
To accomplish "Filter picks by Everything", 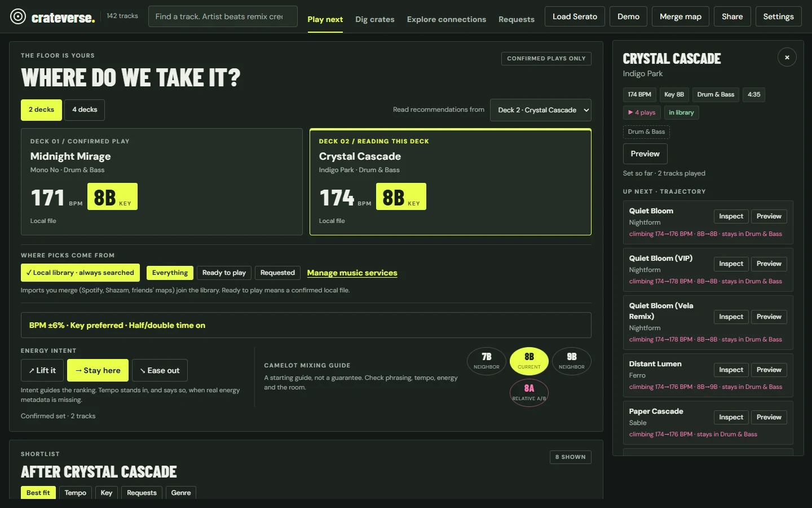I will click(170, 273).
